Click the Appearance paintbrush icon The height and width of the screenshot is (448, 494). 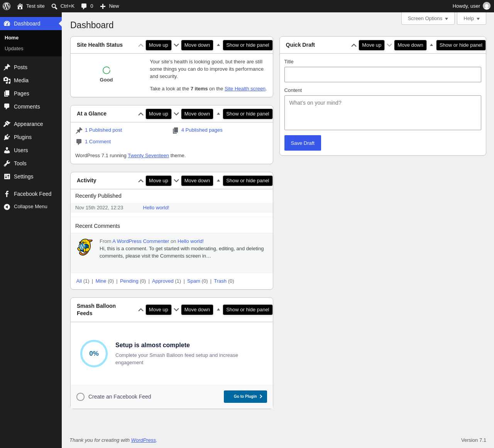(7, 124)
